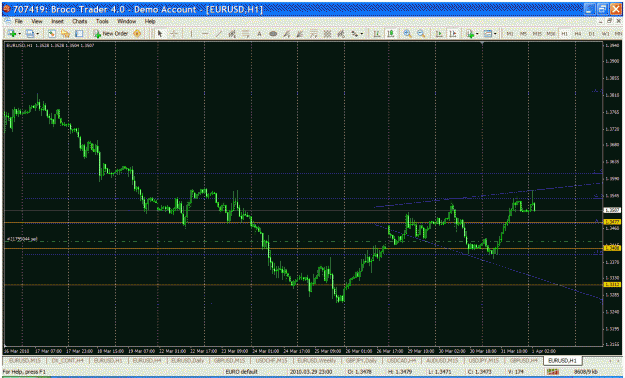This screenshot has height=378, width=625.
Task: Click the chart shift triangle marker
Action: pos(482,43)
